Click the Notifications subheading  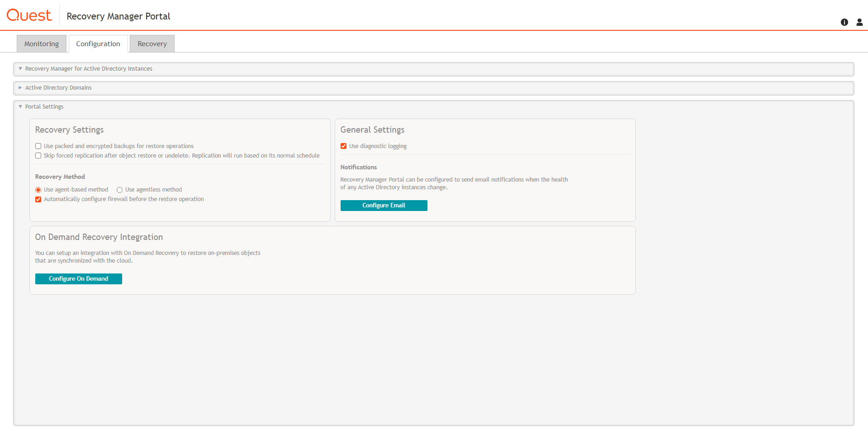click(x=359, y=168)
